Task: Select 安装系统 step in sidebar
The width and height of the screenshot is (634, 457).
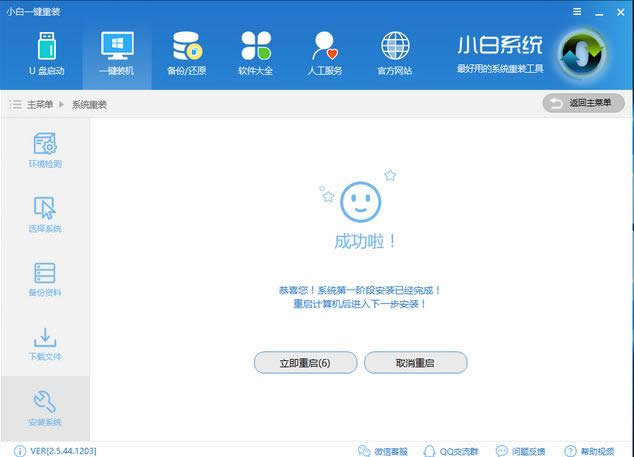Action: click(45, 408)
